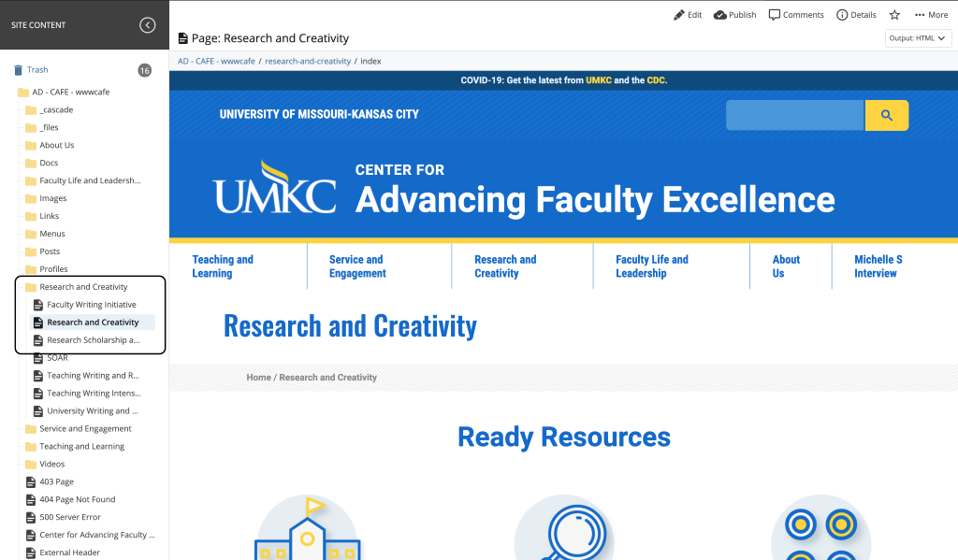Screen dimensions: 958x560
Task: Open Details for this page
Action: [857, 15]
